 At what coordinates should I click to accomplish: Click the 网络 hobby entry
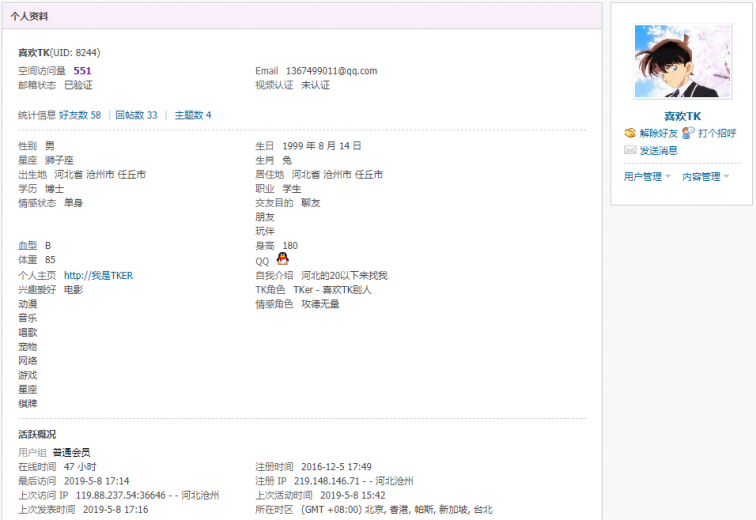pyautogui.click(x=27, y=361)
